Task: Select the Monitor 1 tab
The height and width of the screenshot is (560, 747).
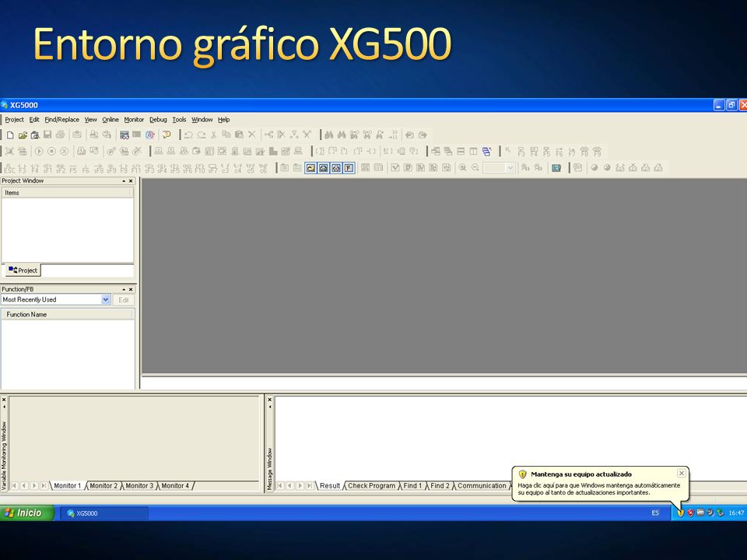Action: pyautogui.click(x=67, y=485)
